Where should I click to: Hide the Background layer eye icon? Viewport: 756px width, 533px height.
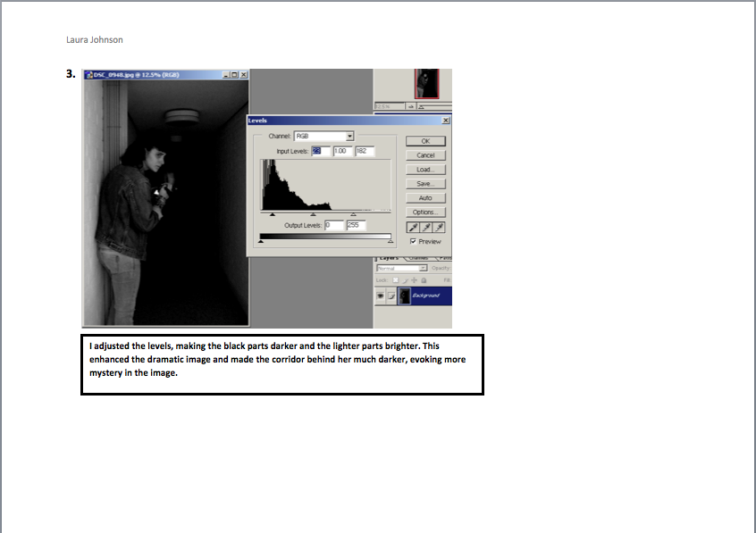381,296
